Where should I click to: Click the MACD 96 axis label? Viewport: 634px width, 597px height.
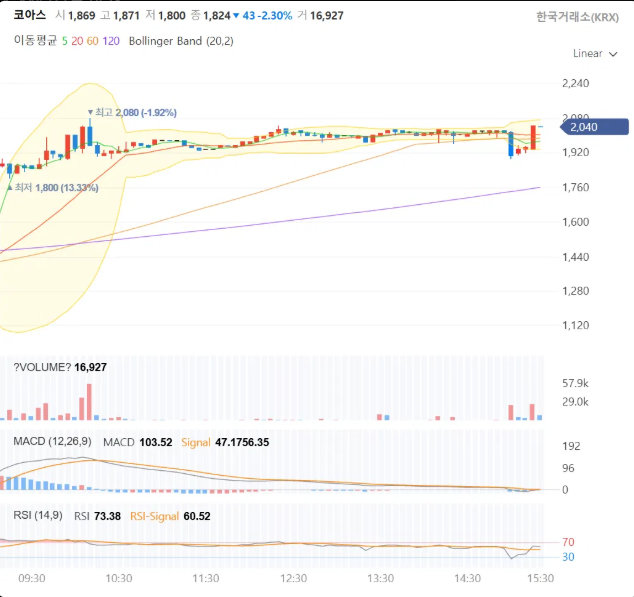click(568, 468)
